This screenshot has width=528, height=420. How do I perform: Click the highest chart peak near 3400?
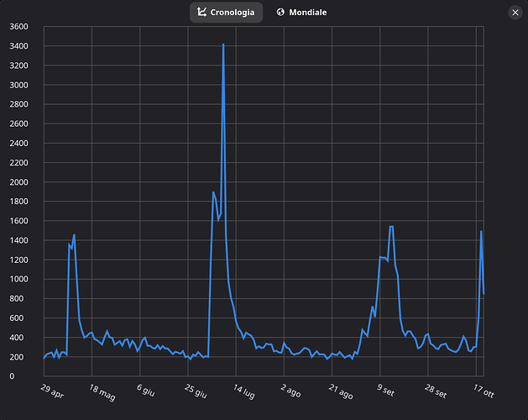[223, 45]
